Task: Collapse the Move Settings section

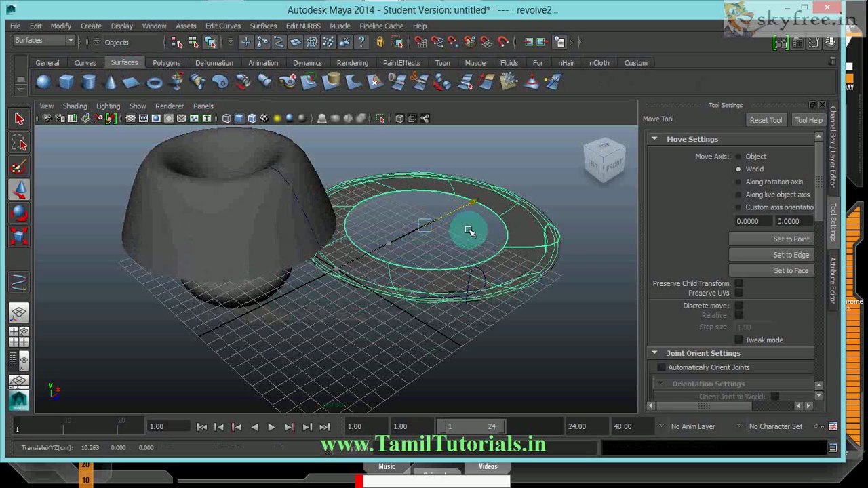Action: click(654, 139)
